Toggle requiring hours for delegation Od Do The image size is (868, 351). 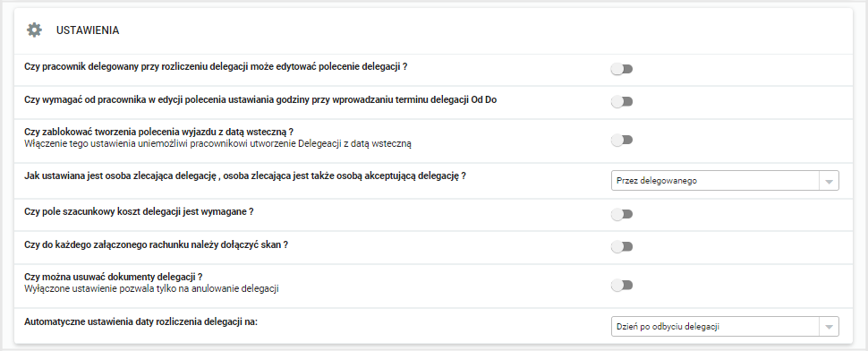[x=622, y=102]
